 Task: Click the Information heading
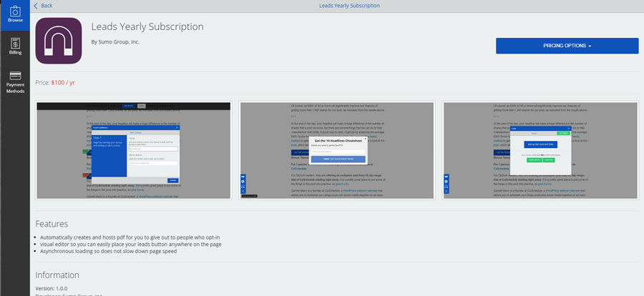(x=57, y=275)
